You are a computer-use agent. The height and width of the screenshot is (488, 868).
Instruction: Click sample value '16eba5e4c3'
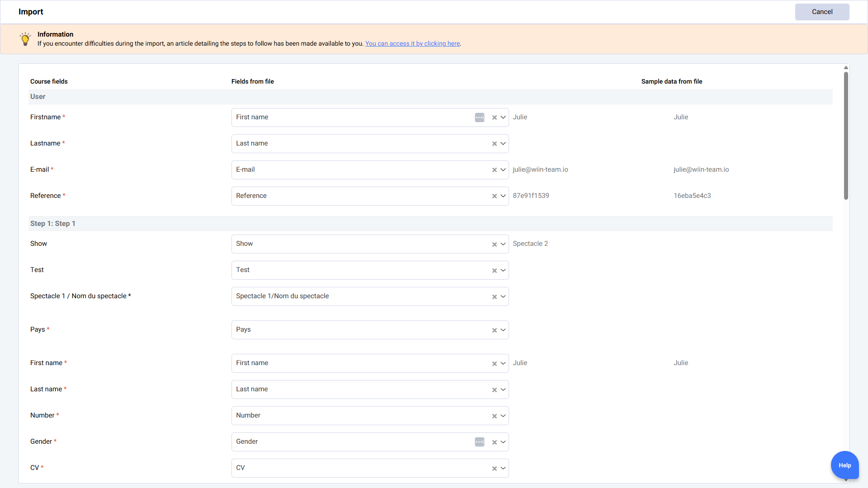(x=692, y=196)
